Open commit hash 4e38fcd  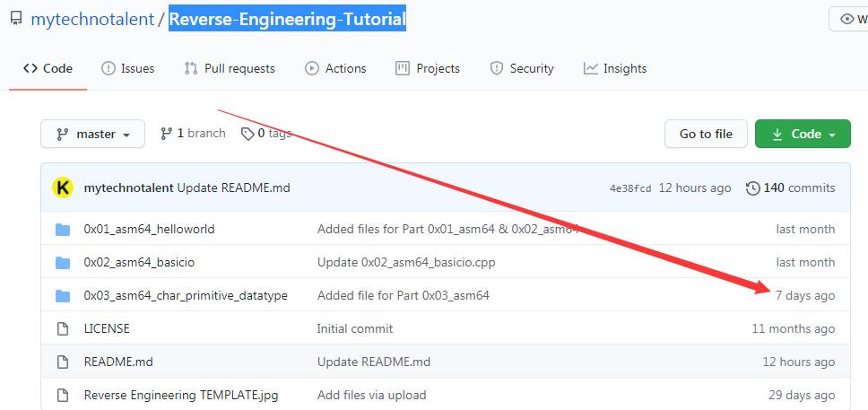click(x=630, y=188)
